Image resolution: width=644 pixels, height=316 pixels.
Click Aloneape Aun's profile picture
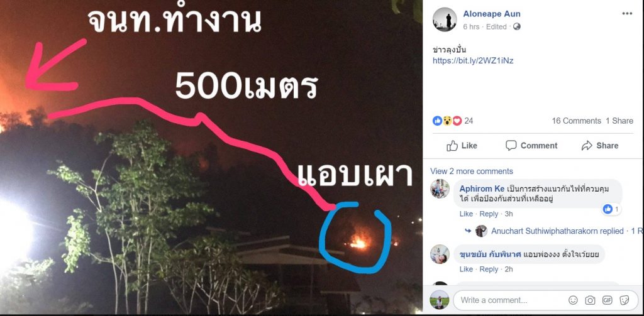(x=445, y=19)
